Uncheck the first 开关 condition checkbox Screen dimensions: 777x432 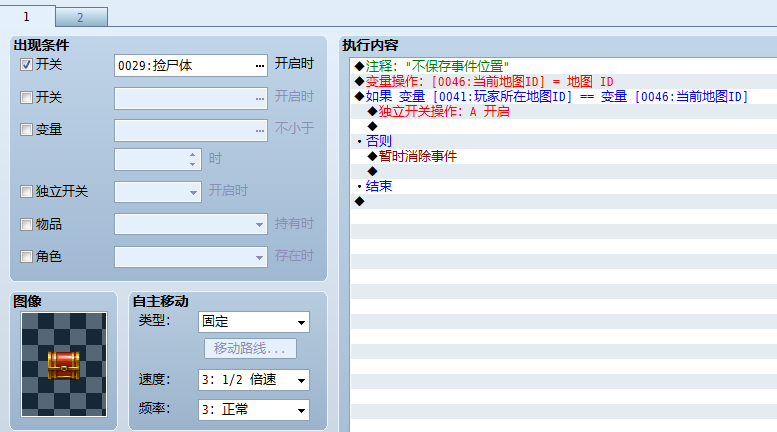[26, 64]
